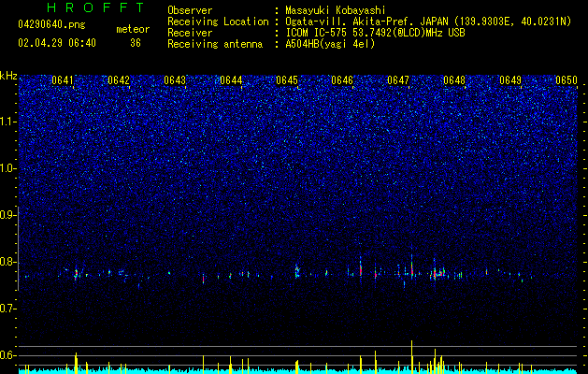588x374 pixels.
Task: Click the 1.0 kHz axis label
Action: (x=8, y=168)
